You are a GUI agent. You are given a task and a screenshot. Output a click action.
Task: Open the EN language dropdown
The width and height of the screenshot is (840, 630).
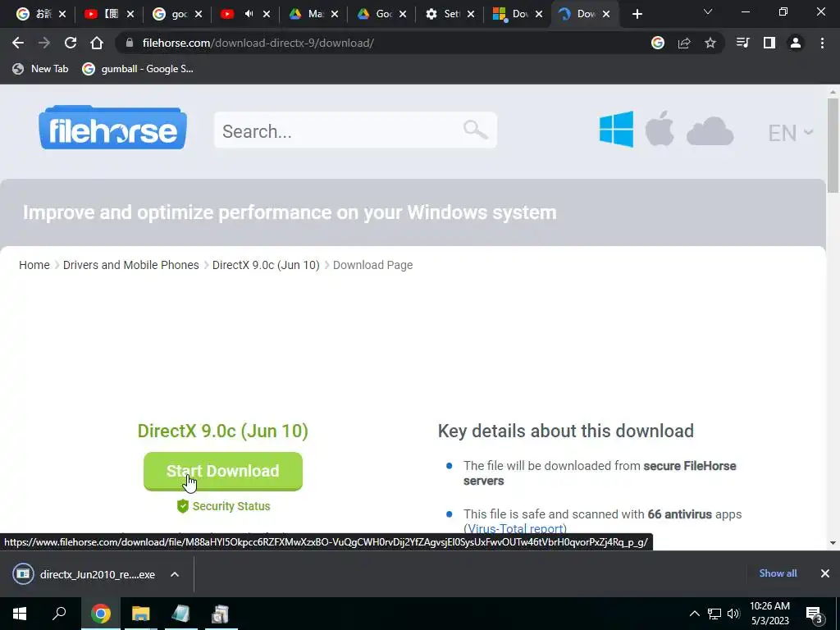pos(790,133)
